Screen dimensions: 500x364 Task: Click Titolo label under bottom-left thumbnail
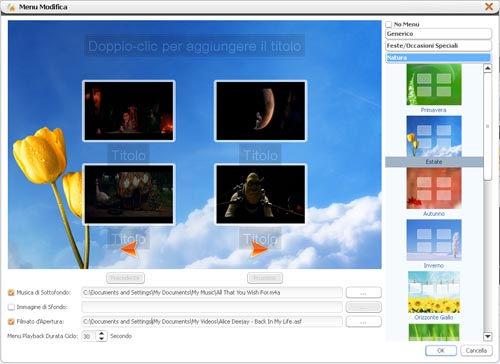pos(128,239)
